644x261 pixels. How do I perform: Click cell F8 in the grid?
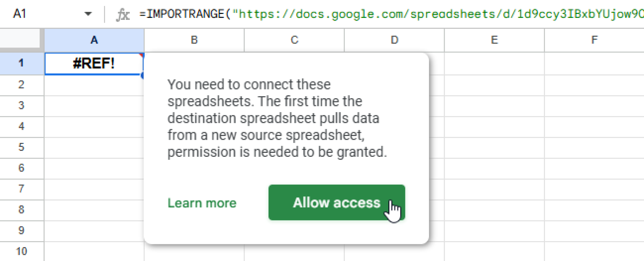click(x=594, y=209)
